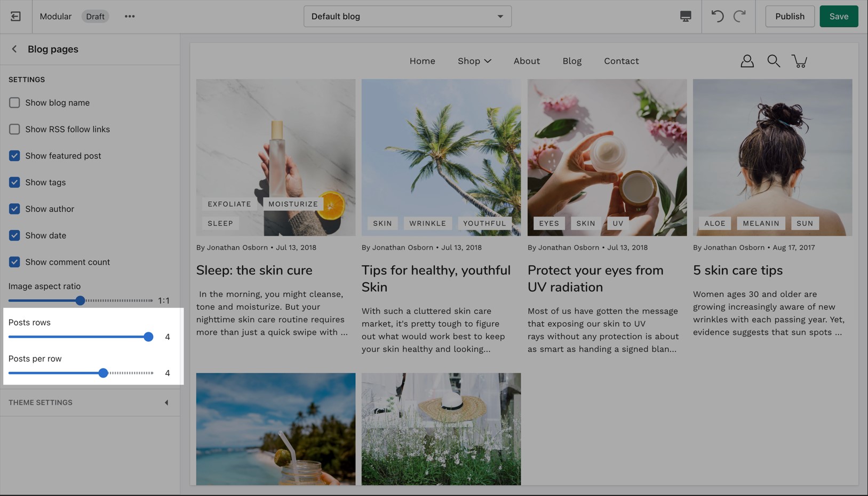The image size is (868, 496).
Task: Click the desktop preview monitor icon
Action: pyautogui.click(x=686, y=17)
